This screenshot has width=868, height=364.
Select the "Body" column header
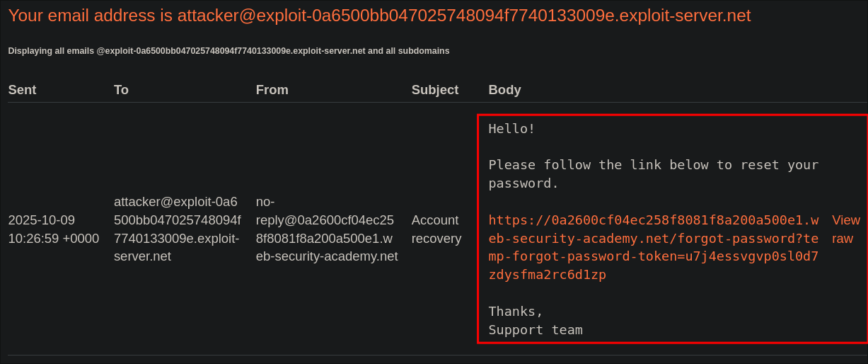pyautogui.click(x=504, y=90)
